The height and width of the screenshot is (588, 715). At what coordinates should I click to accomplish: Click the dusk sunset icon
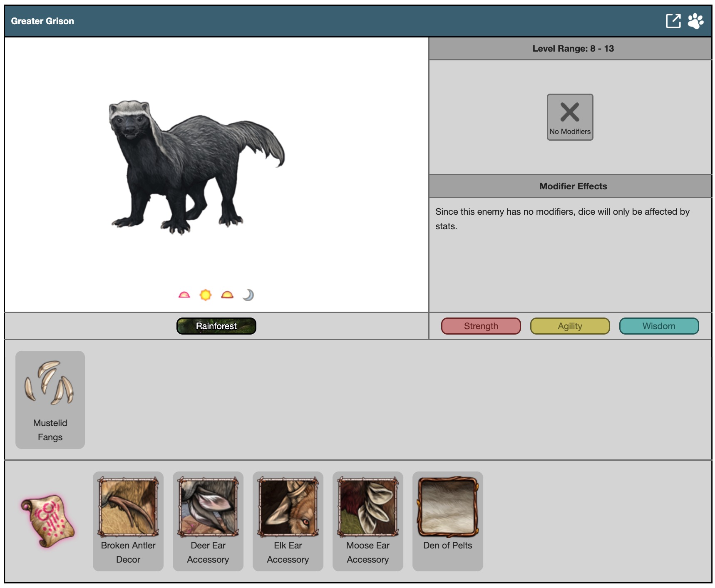[x=227, y=295]
